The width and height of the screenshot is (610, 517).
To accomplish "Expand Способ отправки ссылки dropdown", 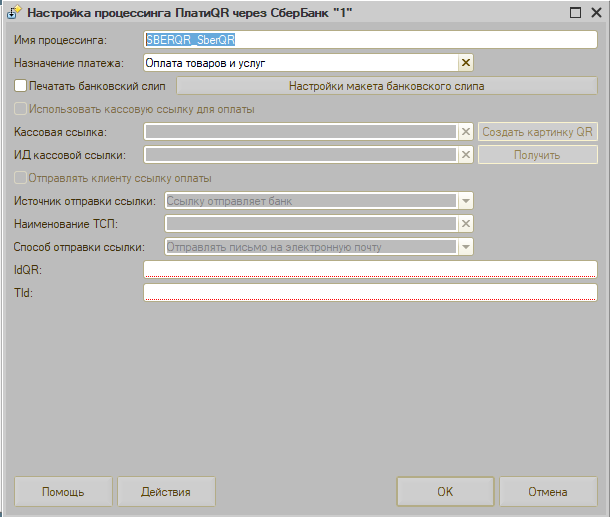I will coord(465,247).
